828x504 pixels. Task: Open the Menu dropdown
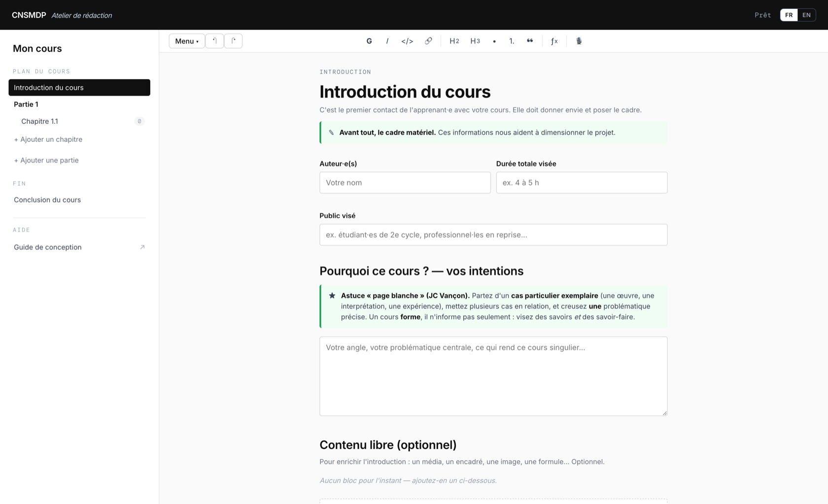[x=187, y=41]
